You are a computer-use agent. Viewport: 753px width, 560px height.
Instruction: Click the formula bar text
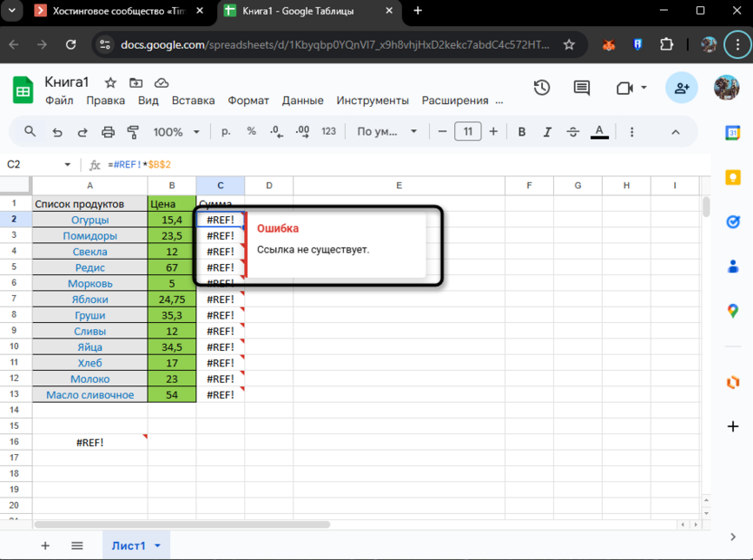pos(139,165)
